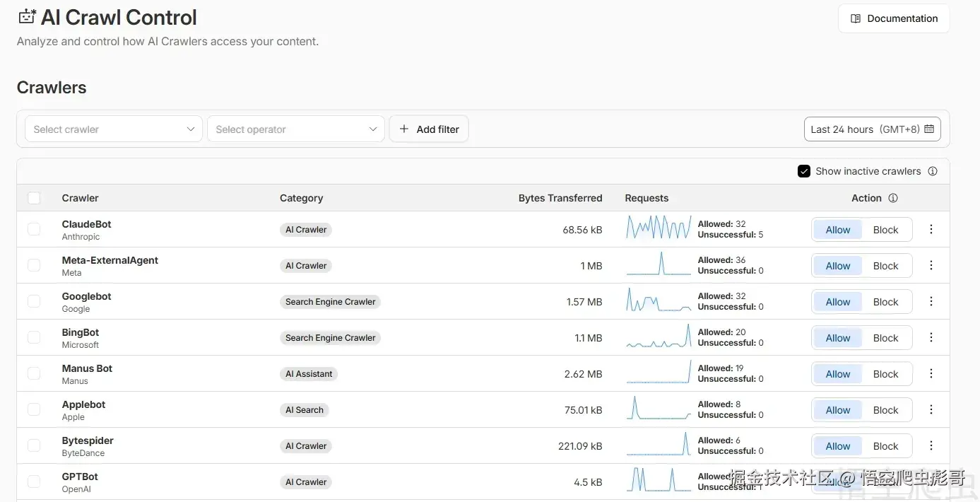This screenshot has width=980, height=502.
Task: Click the Meta-ExternalAgent requests sparkline chart
Action: tap(659, 264)
